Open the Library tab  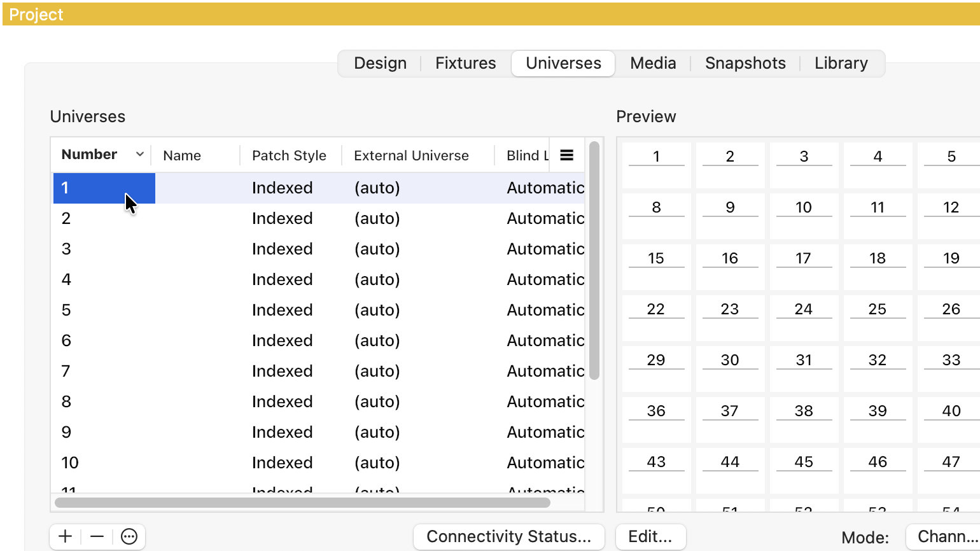[841, 63]
